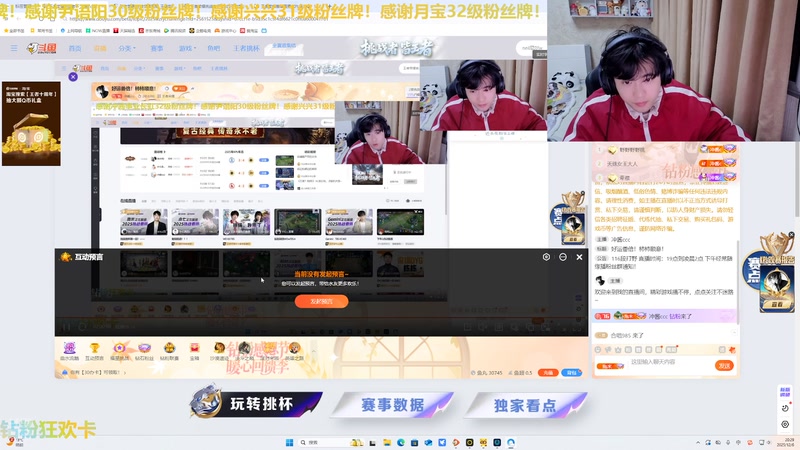800x450 pixels.
Task: Close the 互动预言 panel
Action: tap(579, 257)
